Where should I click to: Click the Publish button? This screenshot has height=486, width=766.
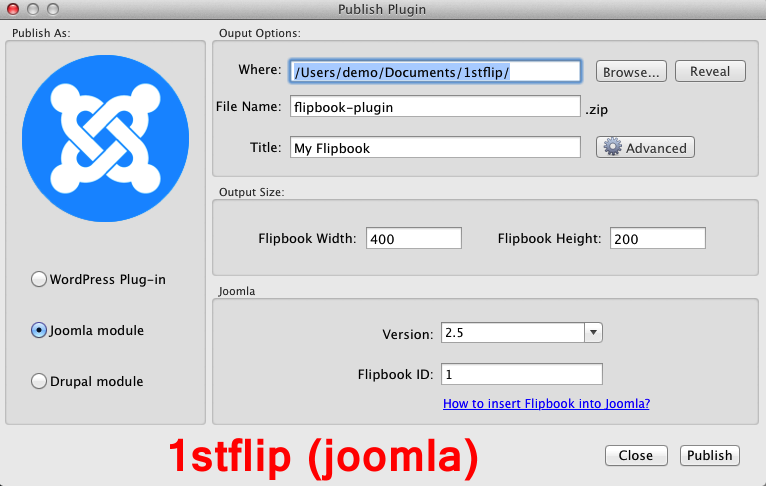(709, 455)
